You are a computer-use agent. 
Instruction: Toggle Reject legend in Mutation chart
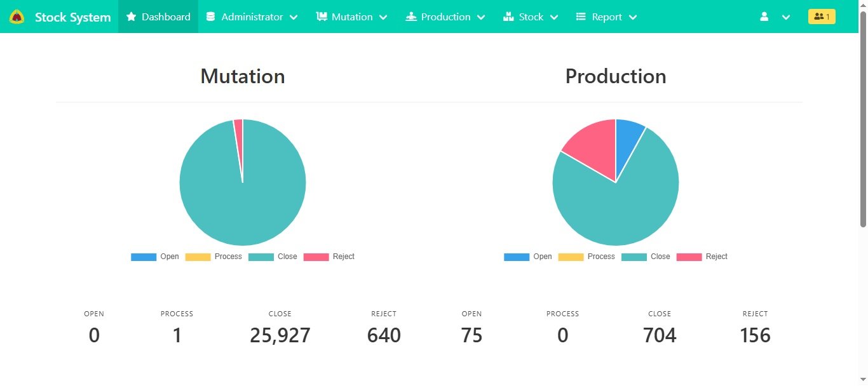tap(329, 257)
